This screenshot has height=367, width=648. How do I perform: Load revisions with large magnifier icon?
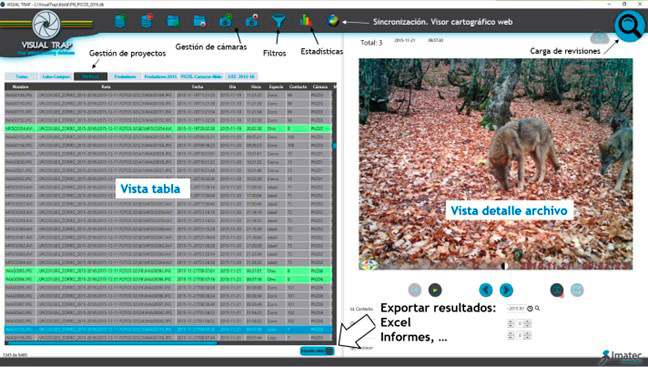coord(629,26)
